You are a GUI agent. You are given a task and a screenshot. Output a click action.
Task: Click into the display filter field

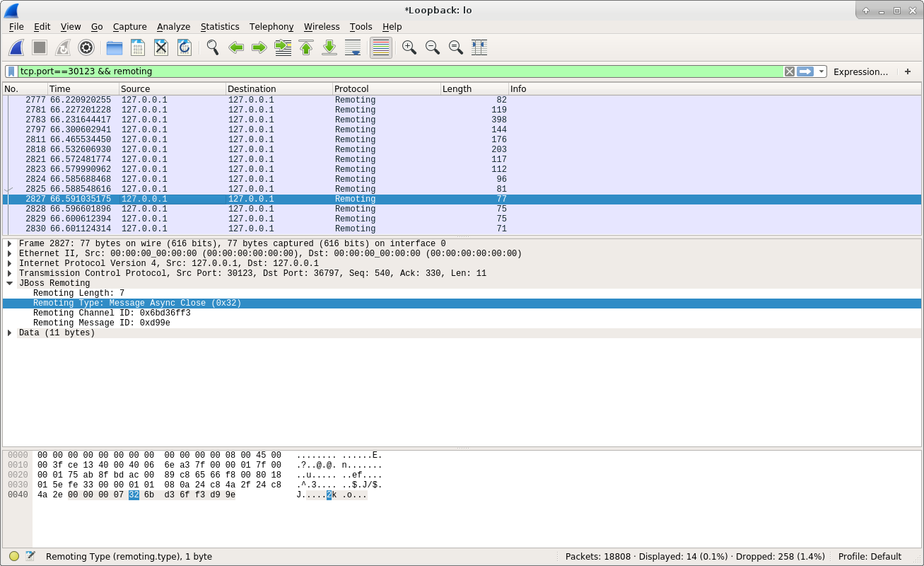click(x=400, y=71)
